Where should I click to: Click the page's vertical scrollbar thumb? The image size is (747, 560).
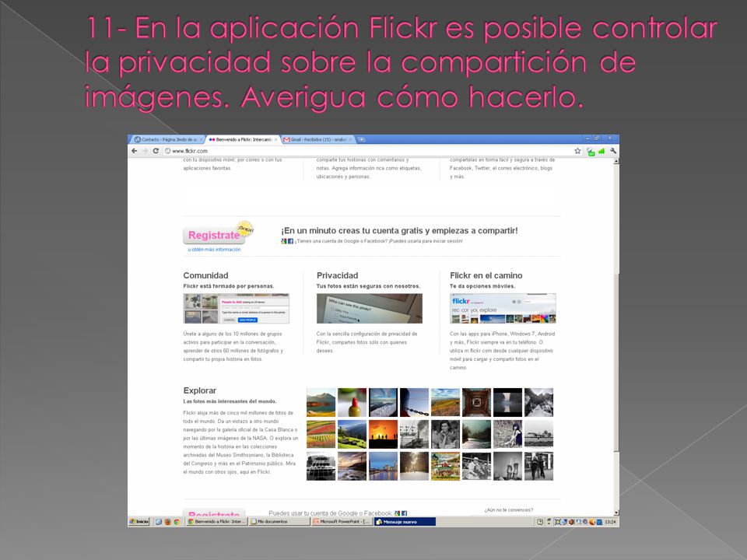[x=616, y=362]
